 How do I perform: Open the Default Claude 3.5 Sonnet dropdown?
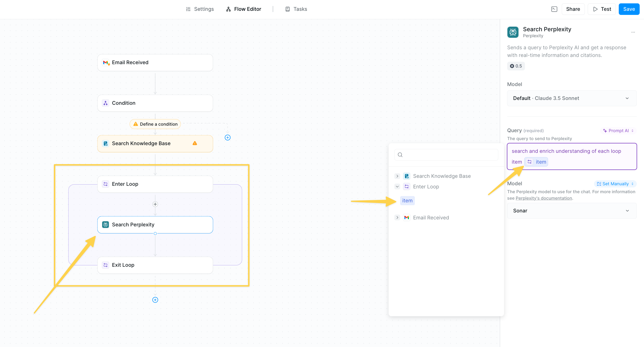point(572,98)
